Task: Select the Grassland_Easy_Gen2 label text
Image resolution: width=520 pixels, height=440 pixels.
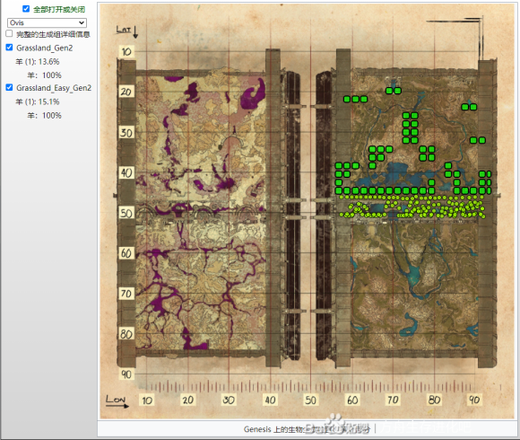Action: 54,88
